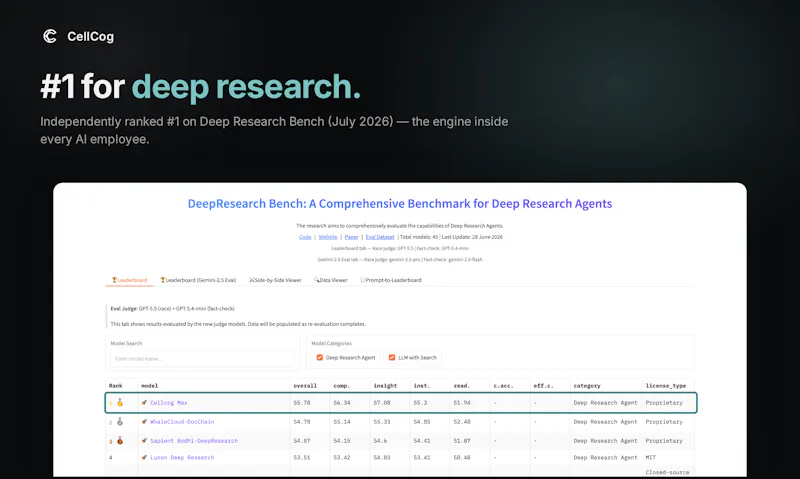Image resolution: width=800 pixels, height=479 pixels.
Task: Click the bronze medal icon for rank 3
Action: 120,440
